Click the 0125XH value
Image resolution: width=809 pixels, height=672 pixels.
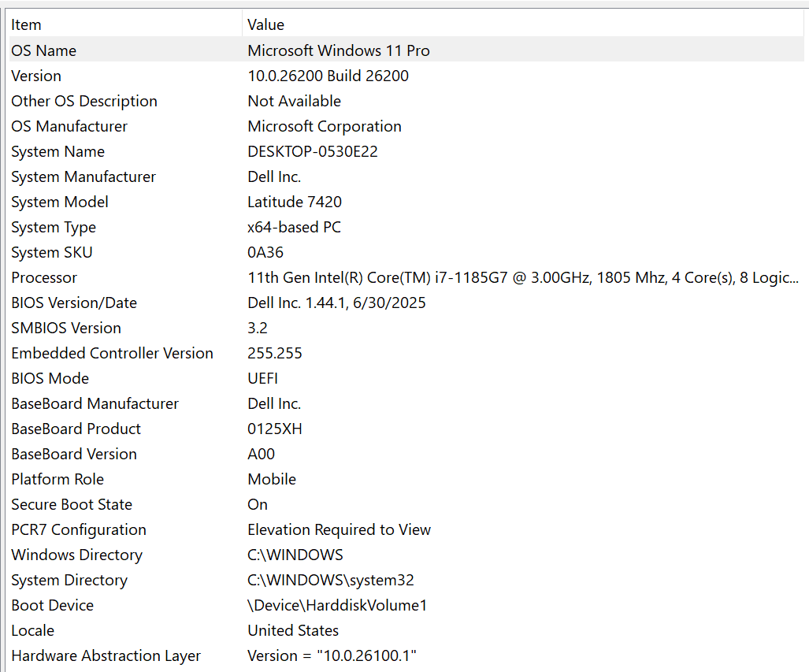pyautogui.click(x=274, y=429)
